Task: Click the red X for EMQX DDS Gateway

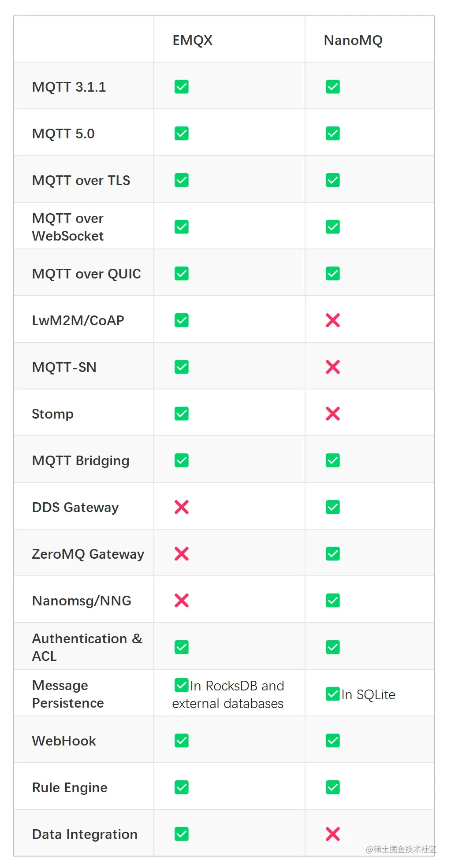Action: point(182,507)
